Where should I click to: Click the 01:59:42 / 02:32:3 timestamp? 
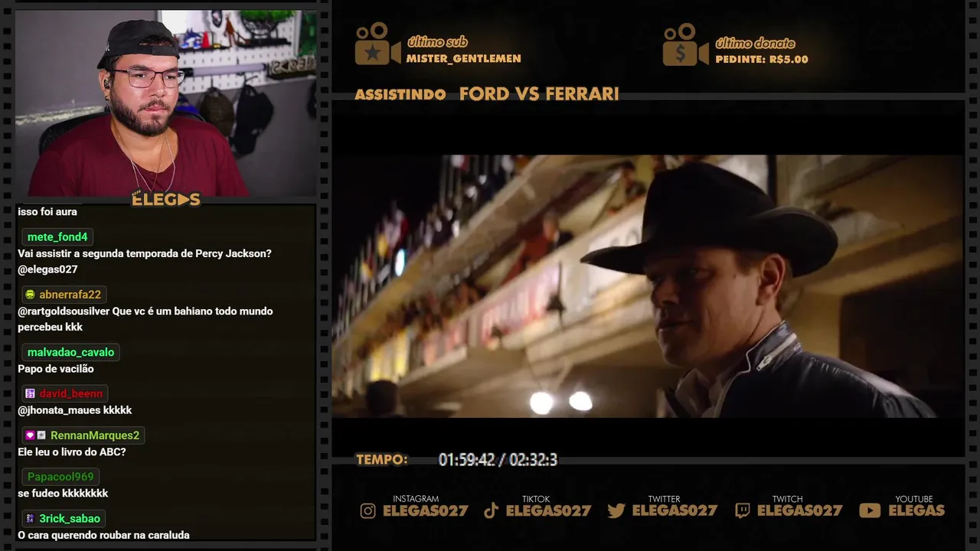pyautogui.click(x=498, y=460)
